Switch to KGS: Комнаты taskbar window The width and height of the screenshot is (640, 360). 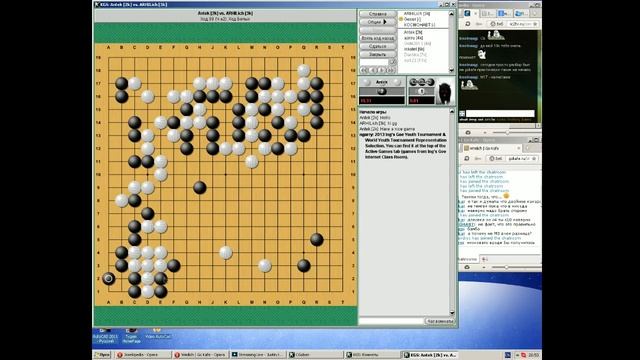(x=372, y=355)
